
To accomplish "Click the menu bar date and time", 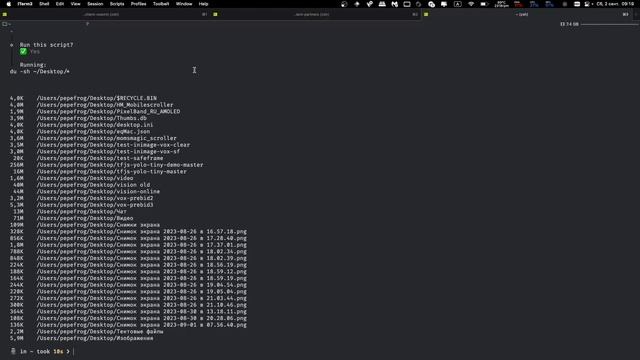I will pyautogui.click(x=616, y=4).
